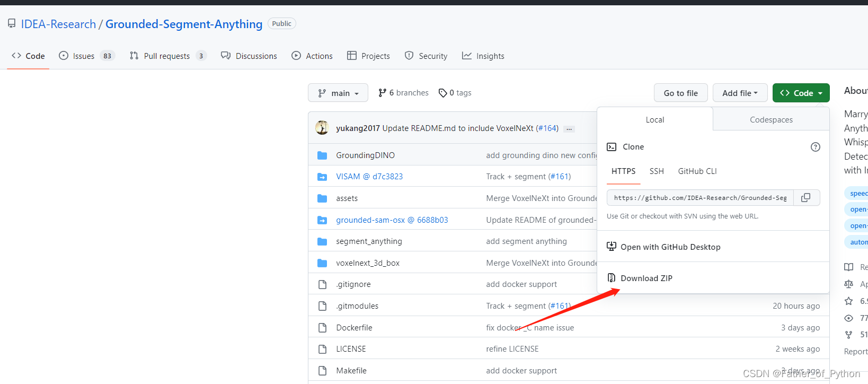
Task: Click the branch icon beside 6 branches
Action: 383,93
